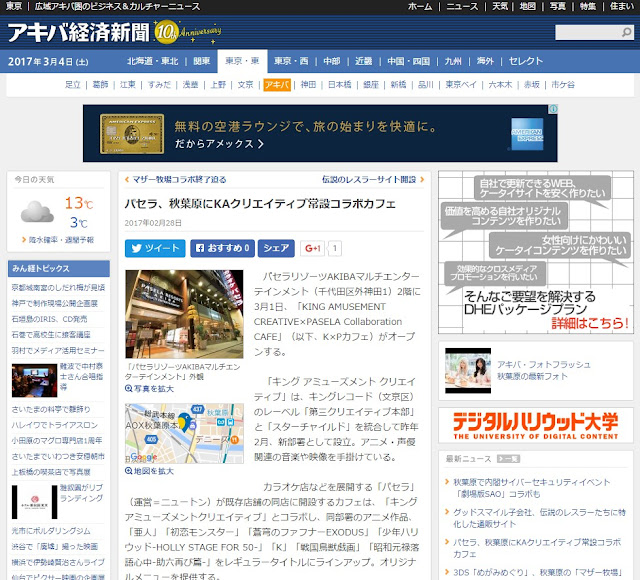The height and width of the screenshot is (580, 640).
Task: Open 降水確率・週間予報 weather link
Action: 61,240
